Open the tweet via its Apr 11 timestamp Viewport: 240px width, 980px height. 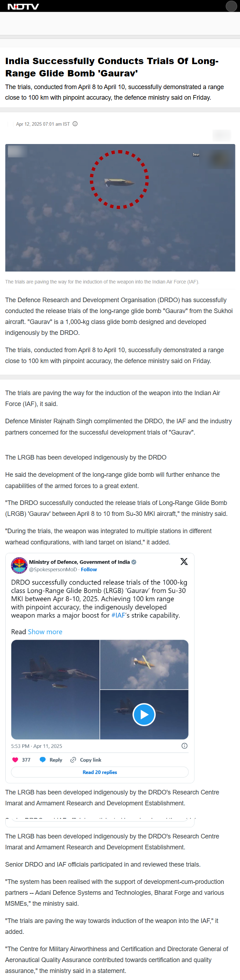click(37, 746)
